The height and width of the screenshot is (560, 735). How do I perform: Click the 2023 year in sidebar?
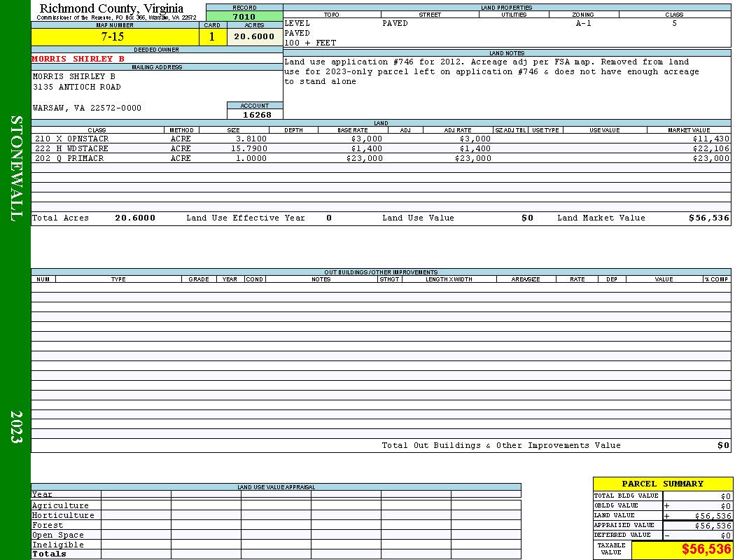coord(16,427)
